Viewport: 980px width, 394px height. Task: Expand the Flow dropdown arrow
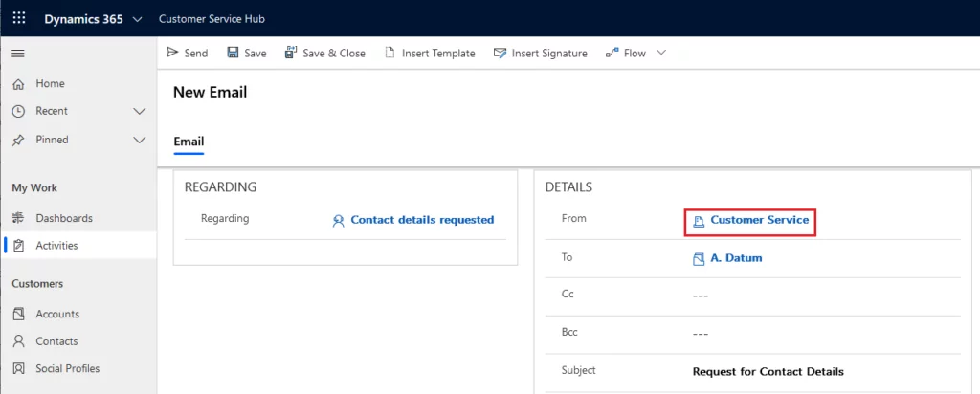661,53
